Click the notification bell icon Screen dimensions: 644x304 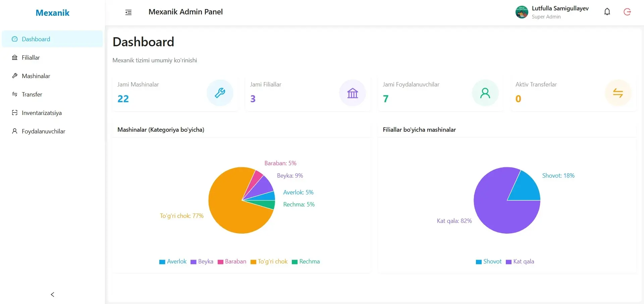click(x=607, y=12)
